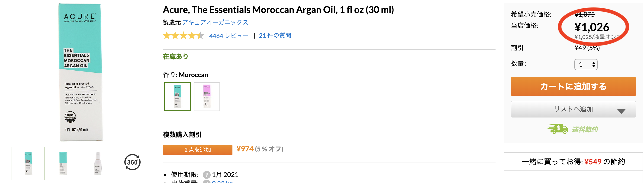The width and height of the screenshot is (644, 183).
Task: Click the star rating icons
Action: [x=184, y=36]
